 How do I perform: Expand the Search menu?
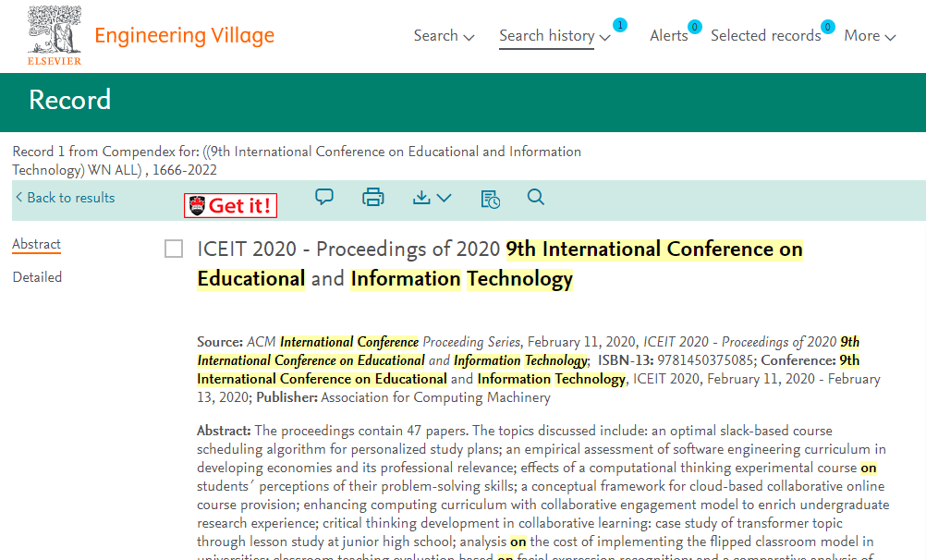click(444, 36)
